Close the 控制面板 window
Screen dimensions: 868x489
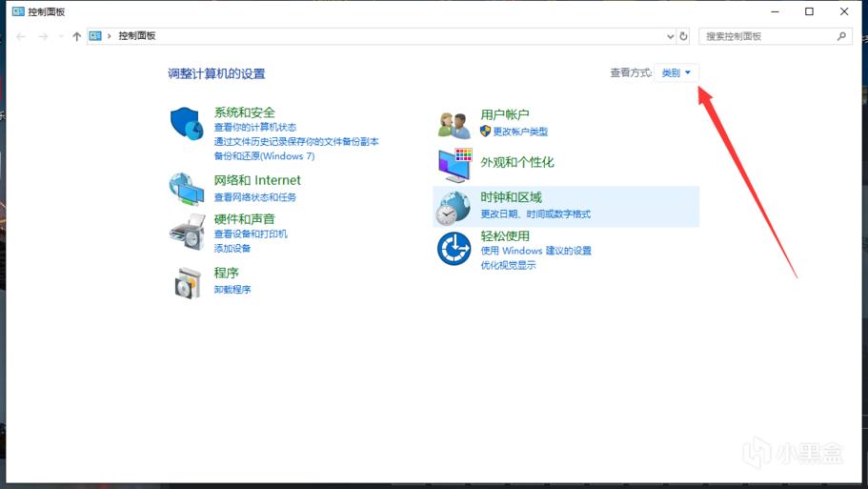coord(844,11)
